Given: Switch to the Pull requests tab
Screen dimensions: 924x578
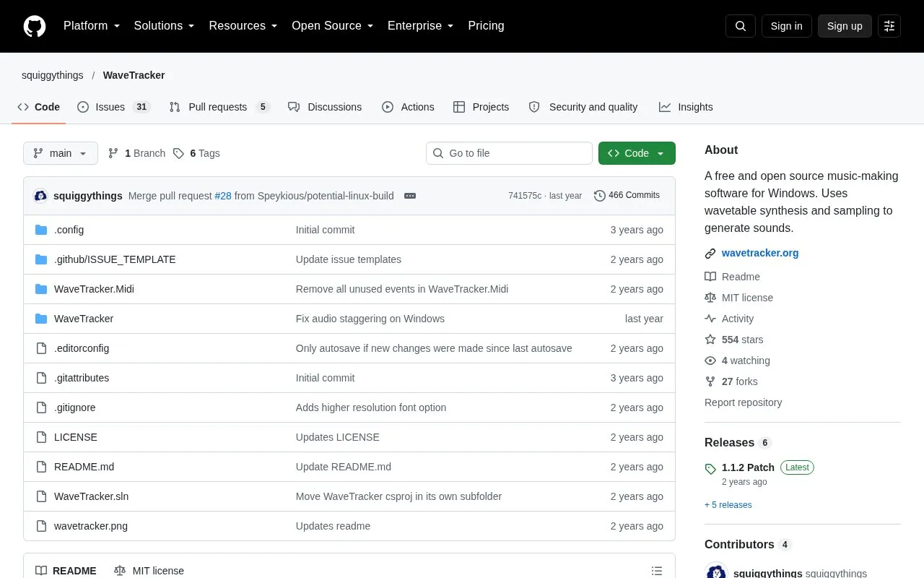Looking at the screenshot, I should click(x=219, y=107).
